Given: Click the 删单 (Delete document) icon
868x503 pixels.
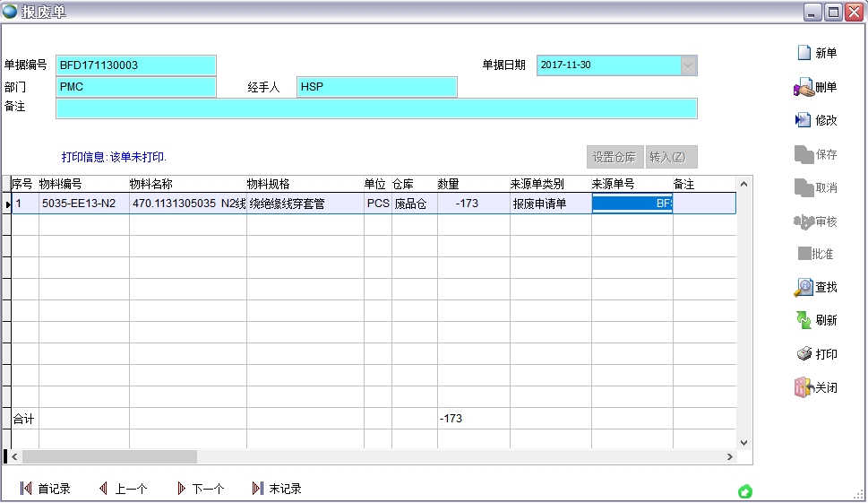Looking at the screenshot, I should [x=804, y=87].
